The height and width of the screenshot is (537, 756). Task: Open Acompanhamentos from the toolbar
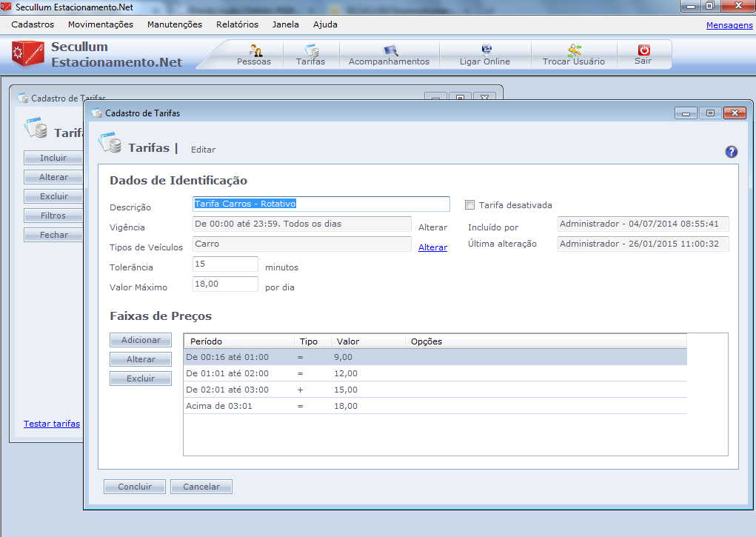point(389,51)
